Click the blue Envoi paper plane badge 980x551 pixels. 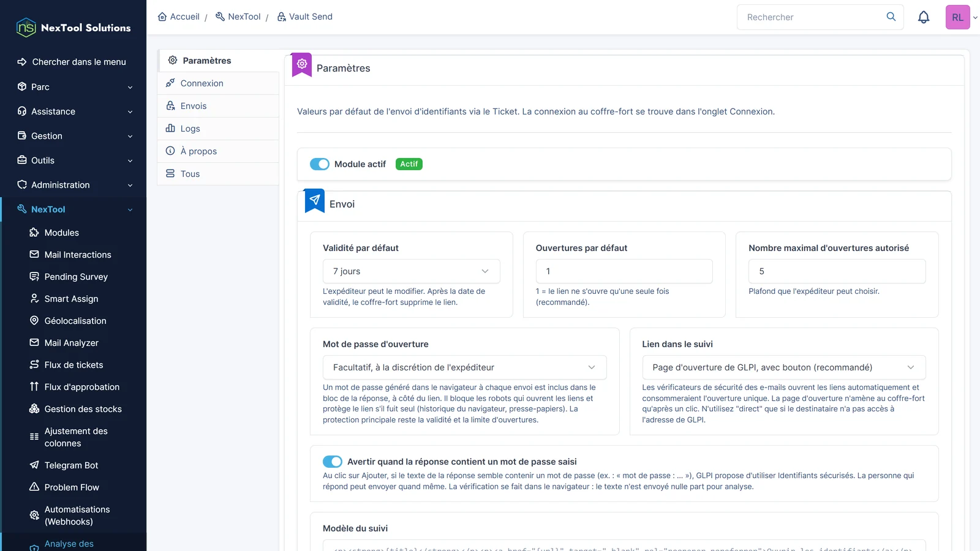click(x=315, y=200)
